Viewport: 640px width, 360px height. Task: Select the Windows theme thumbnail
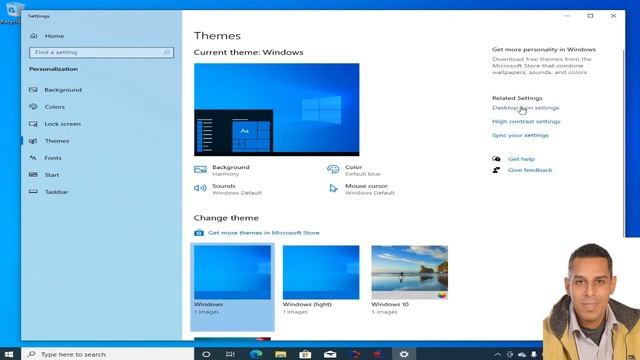point(232,272)
